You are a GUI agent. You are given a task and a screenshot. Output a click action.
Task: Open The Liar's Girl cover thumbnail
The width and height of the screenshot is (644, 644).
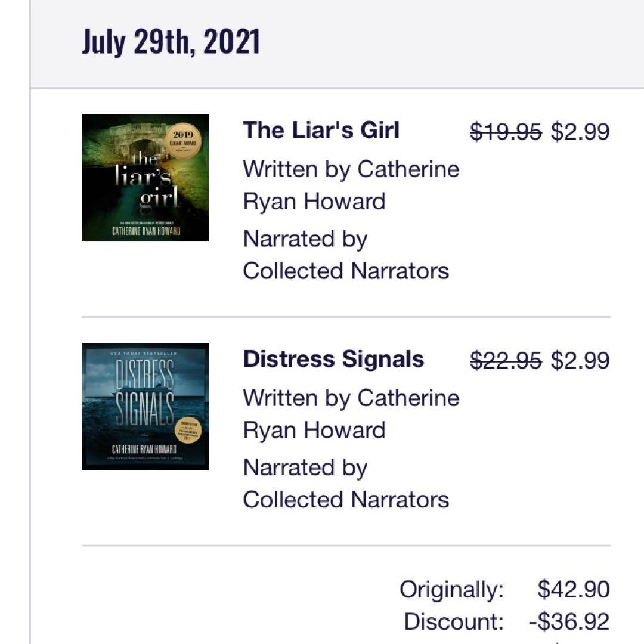(x=145, y=178)
